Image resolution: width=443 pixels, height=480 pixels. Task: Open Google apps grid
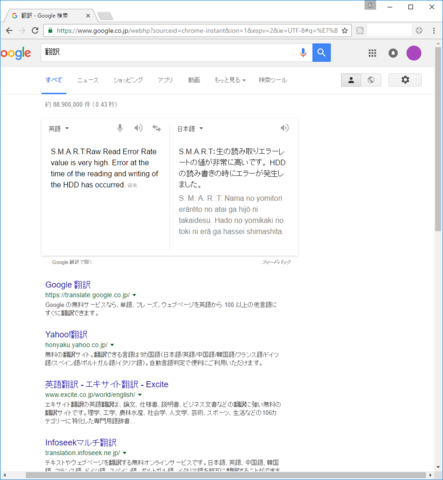point(372,53)
